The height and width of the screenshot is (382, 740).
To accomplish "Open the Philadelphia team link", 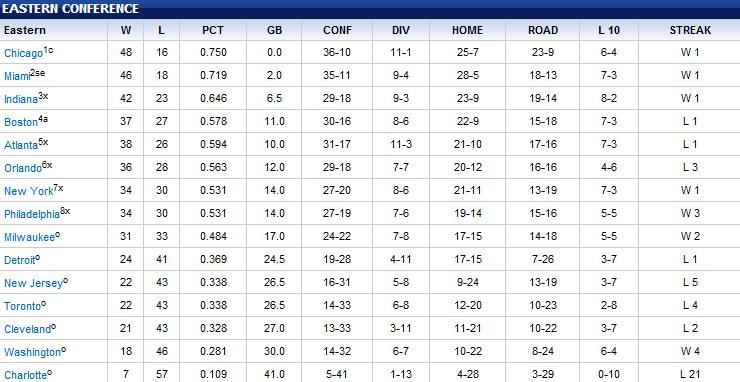I will pyautogui.click(x=32, y=214).
